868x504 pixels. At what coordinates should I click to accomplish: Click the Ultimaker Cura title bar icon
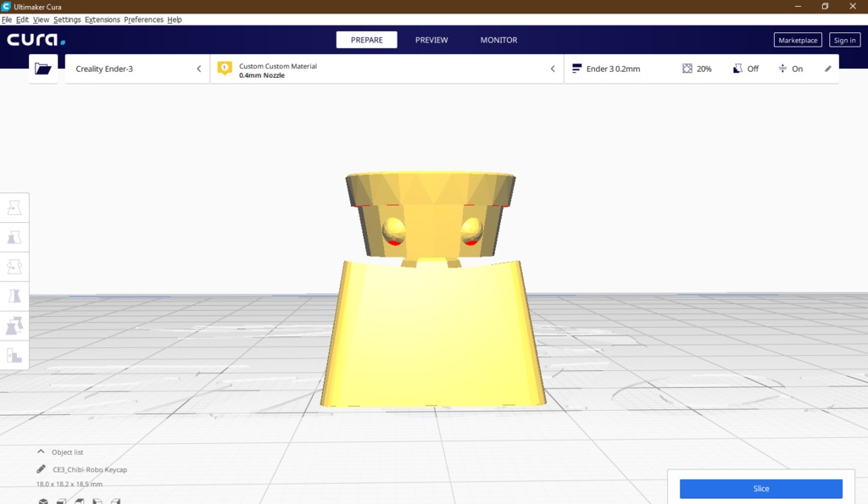(x=6, y=7)
